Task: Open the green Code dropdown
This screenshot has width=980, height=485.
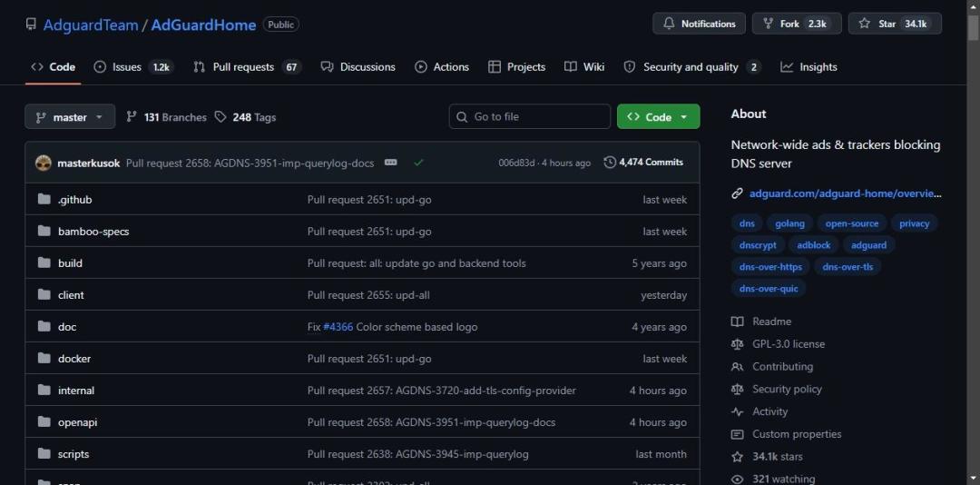Action: (658, 117)
